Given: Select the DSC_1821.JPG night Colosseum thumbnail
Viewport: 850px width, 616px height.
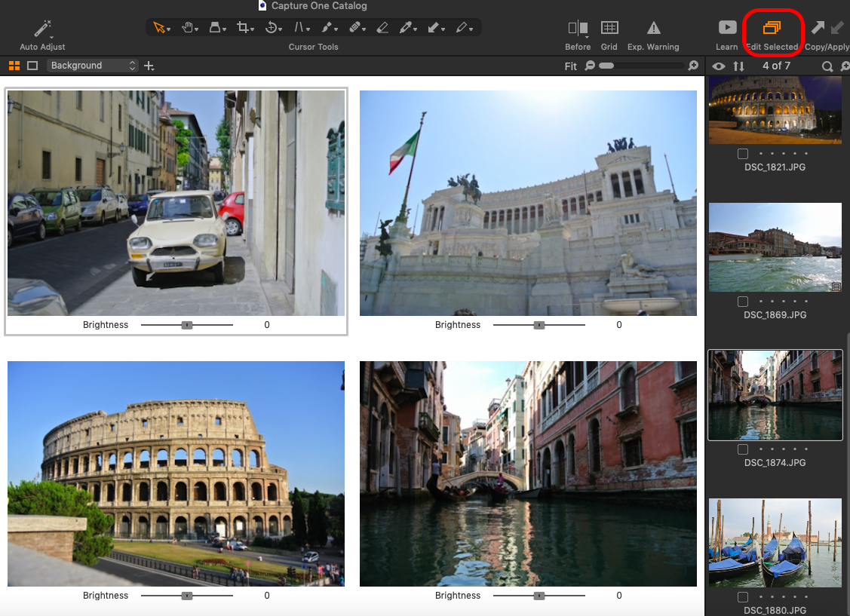Looking at the screenshot, I should point(775,110).
